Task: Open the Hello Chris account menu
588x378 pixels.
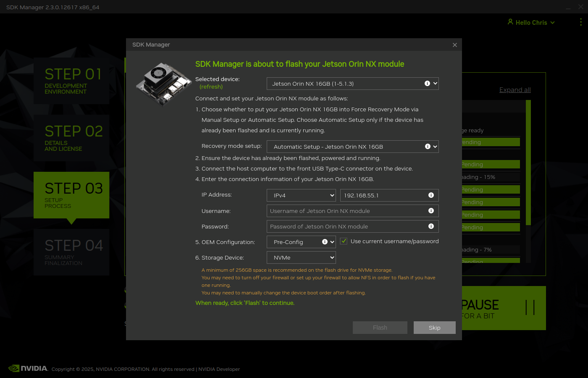Action: click(x=531, y=23)
